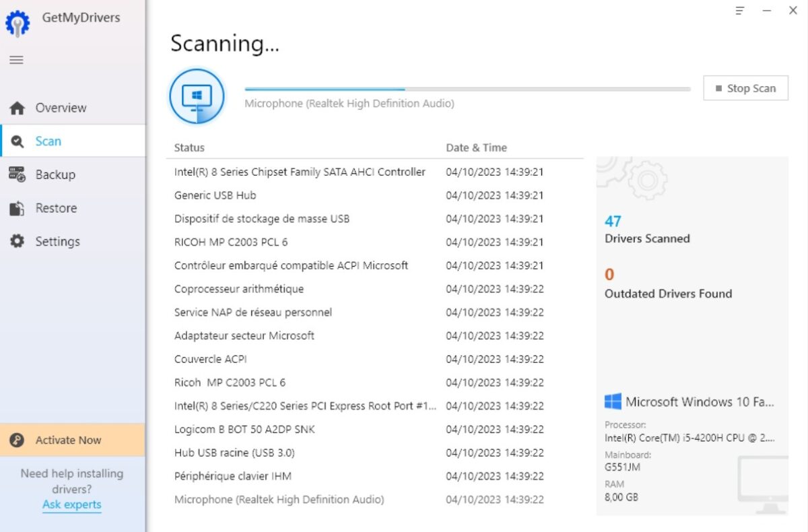Image resolution: width=808 pixels, height=532 pixels.
Task: Click the blue circular scanning monitor icon
Action: (197, 96)
